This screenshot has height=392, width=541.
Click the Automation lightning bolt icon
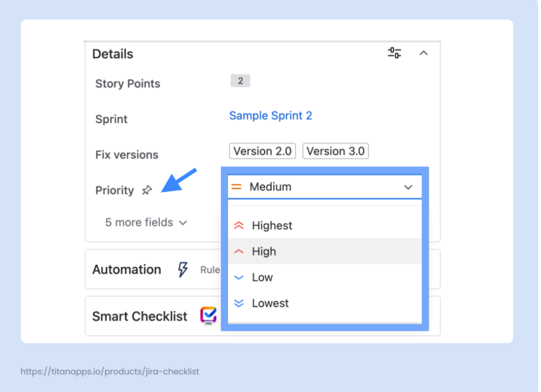(x=182, y=270)
